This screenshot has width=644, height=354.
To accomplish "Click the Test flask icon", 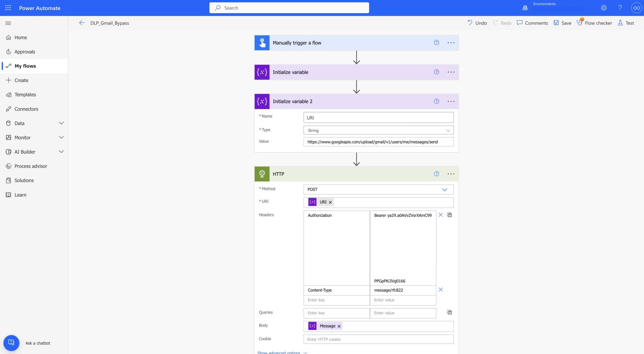I will point(620,23).
